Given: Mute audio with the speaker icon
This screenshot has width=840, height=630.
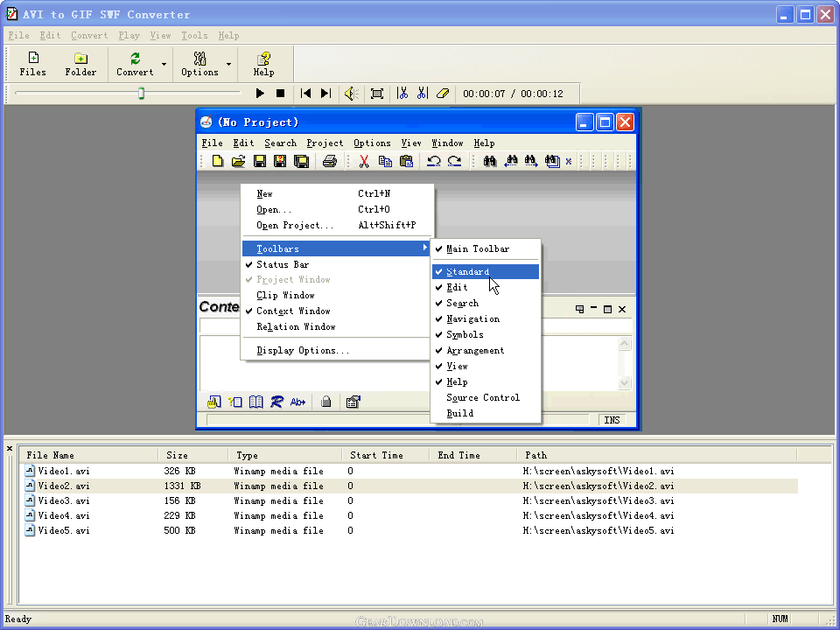Looking at the screenshot, I should 352,94.
